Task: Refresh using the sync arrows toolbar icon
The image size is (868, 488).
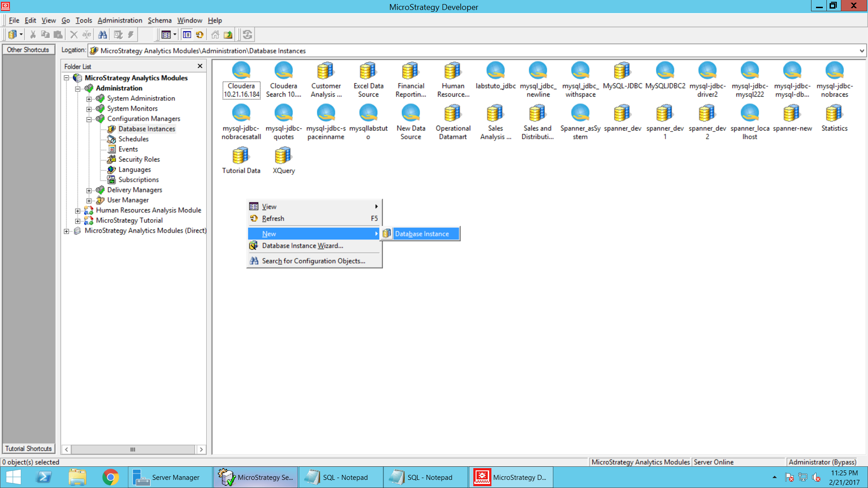Action: (x=248, y=34)
